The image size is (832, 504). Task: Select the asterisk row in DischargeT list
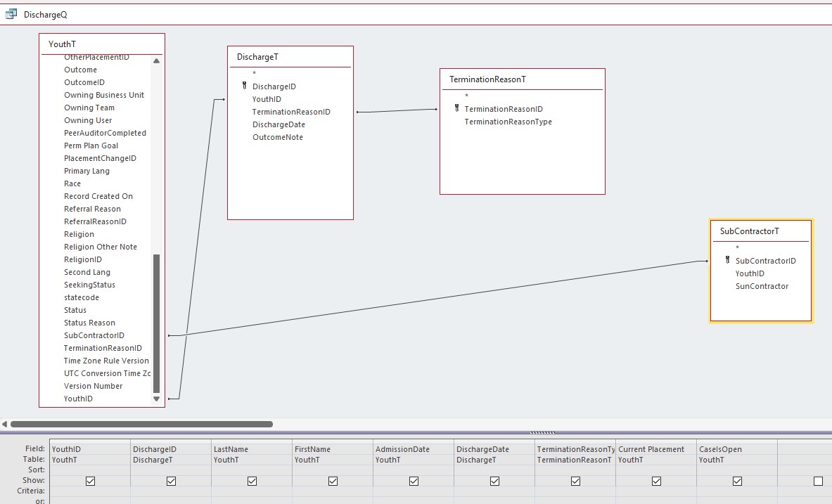[252, 73]
